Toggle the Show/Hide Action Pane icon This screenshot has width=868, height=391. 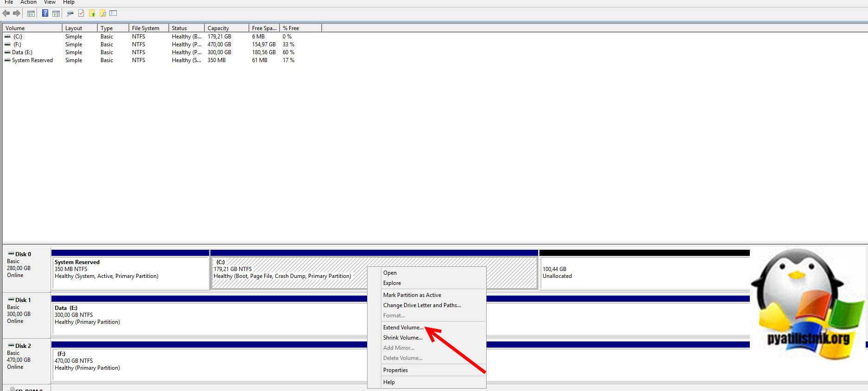click(56, 13)
